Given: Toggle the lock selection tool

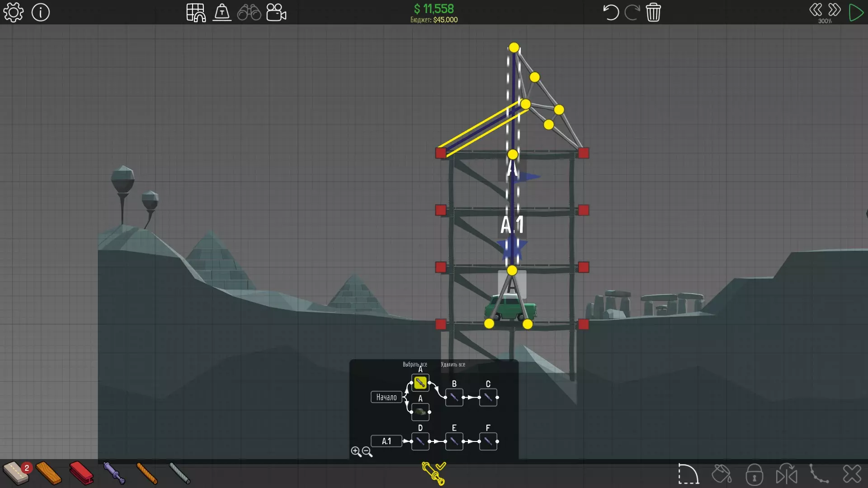Looking at the screenshot, I should click(x=754, y=474).
